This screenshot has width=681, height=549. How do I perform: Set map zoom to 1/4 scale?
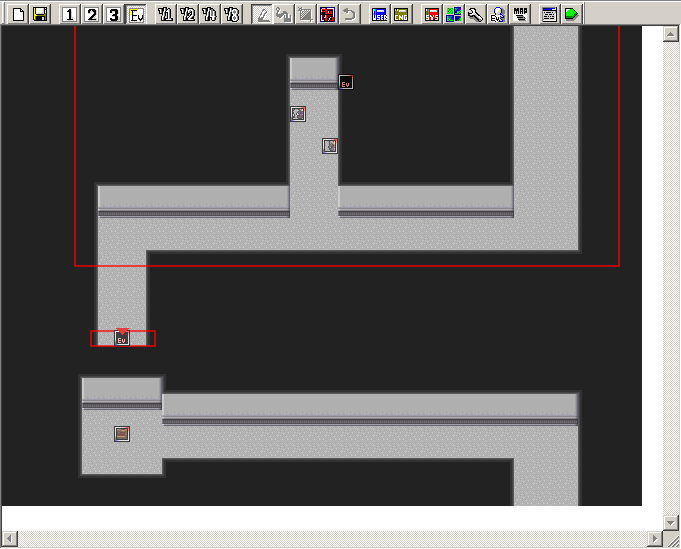tap(210, 14)
